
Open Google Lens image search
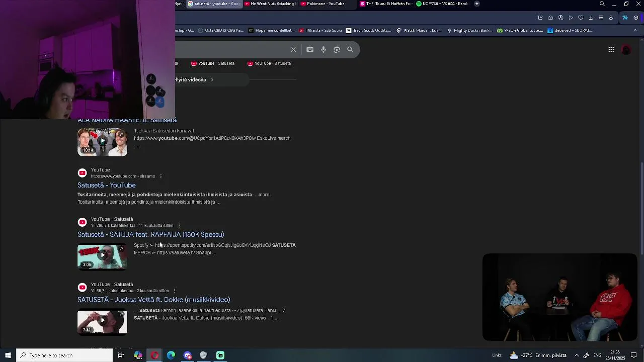(x=337, y=50)
